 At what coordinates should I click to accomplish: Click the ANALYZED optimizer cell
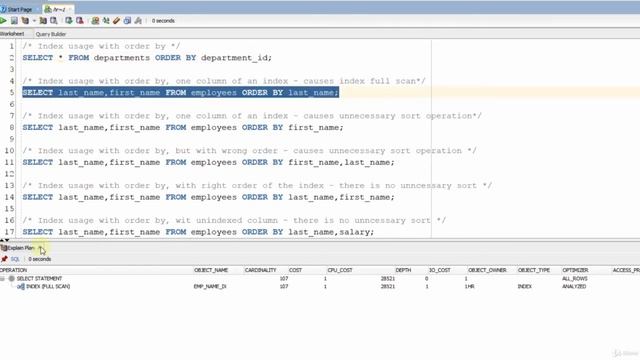(574, 287)
